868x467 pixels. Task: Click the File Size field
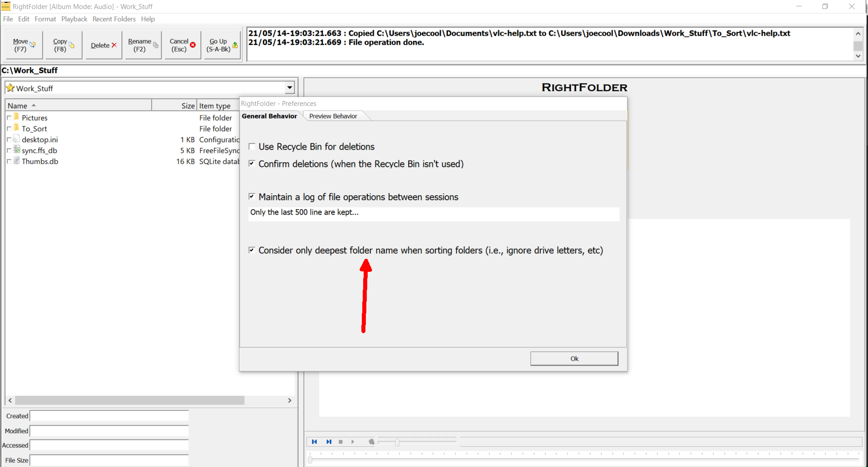coord(109,460)
